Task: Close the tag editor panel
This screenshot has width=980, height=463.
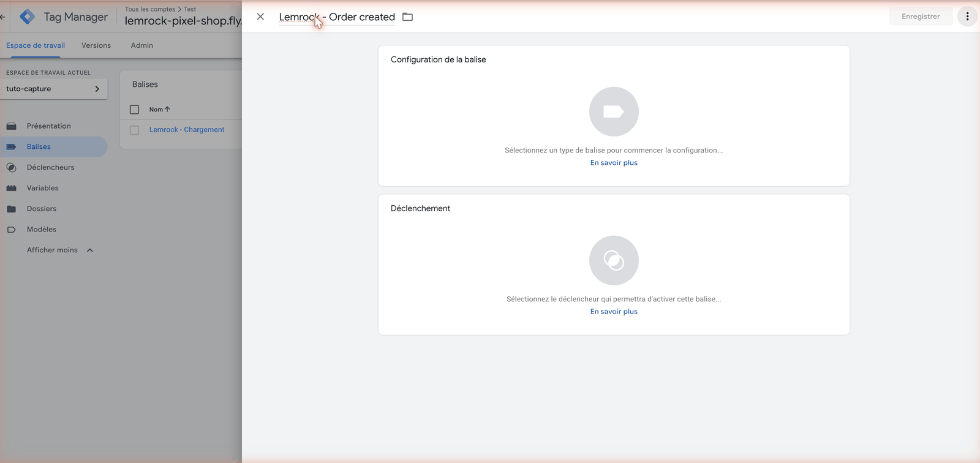Action: tap(260, 17)
